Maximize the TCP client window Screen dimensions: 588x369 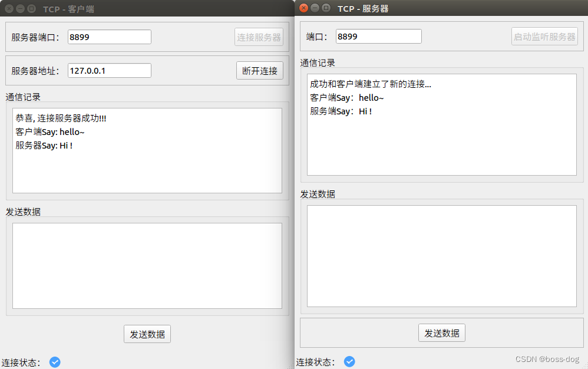click(31, 9)
